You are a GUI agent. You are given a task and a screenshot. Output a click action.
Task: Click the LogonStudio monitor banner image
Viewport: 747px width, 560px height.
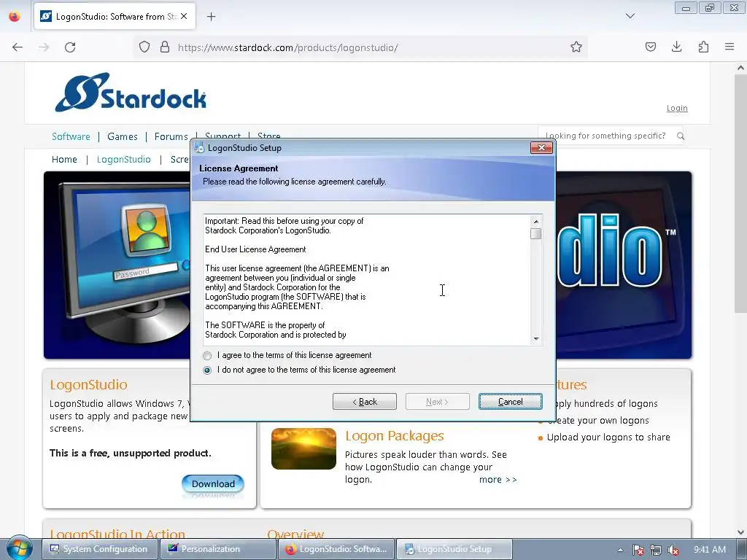pyautogui.click(x=117, y=265)
